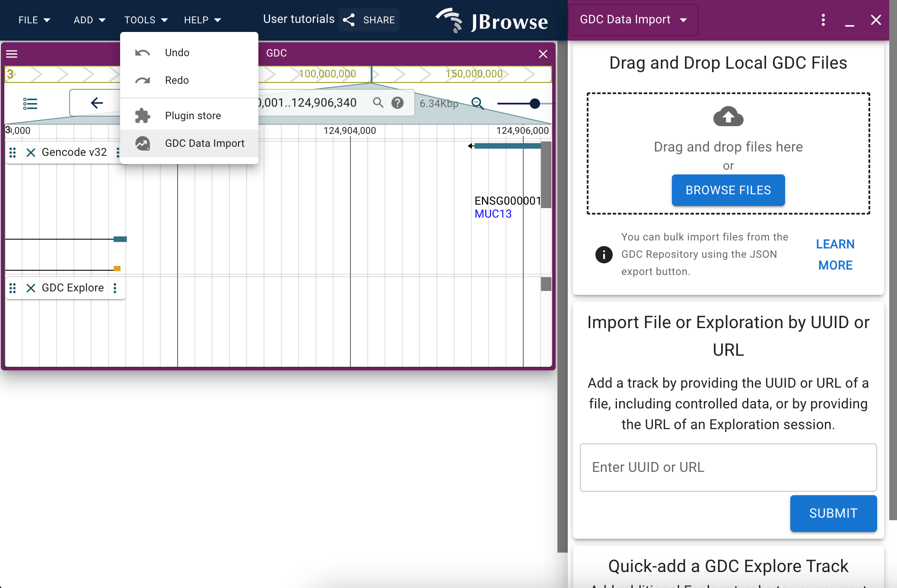The height and width of the screenshot is (588, 897).
Task: Open the LEARN MORE link
Action: click(835, 254)
